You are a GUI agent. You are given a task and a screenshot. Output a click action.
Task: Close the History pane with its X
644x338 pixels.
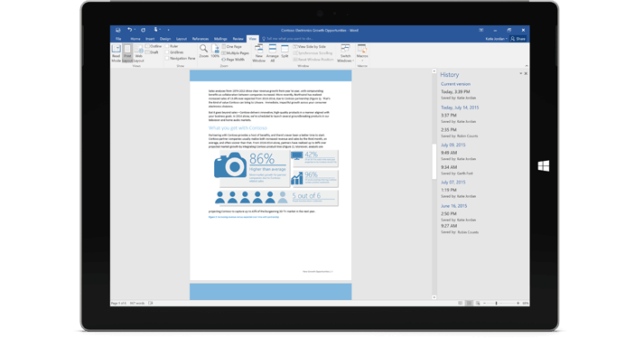tap(526, 73)
